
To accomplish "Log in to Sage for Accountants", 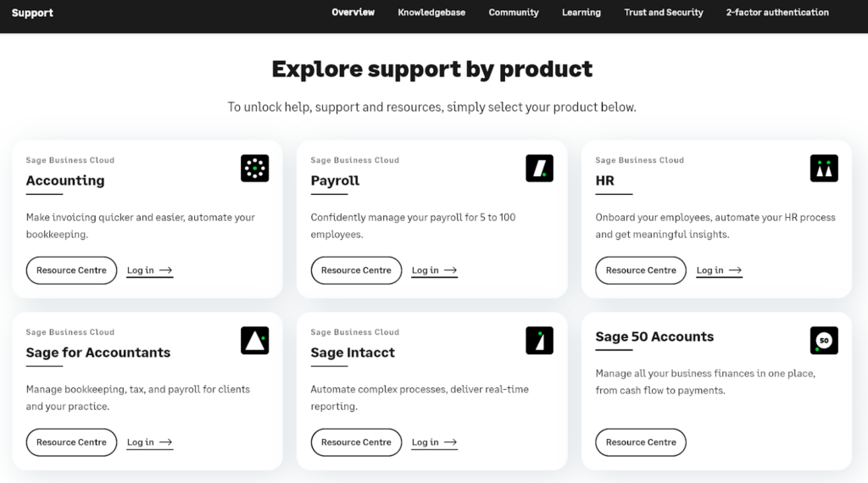I will pos(149,442).
